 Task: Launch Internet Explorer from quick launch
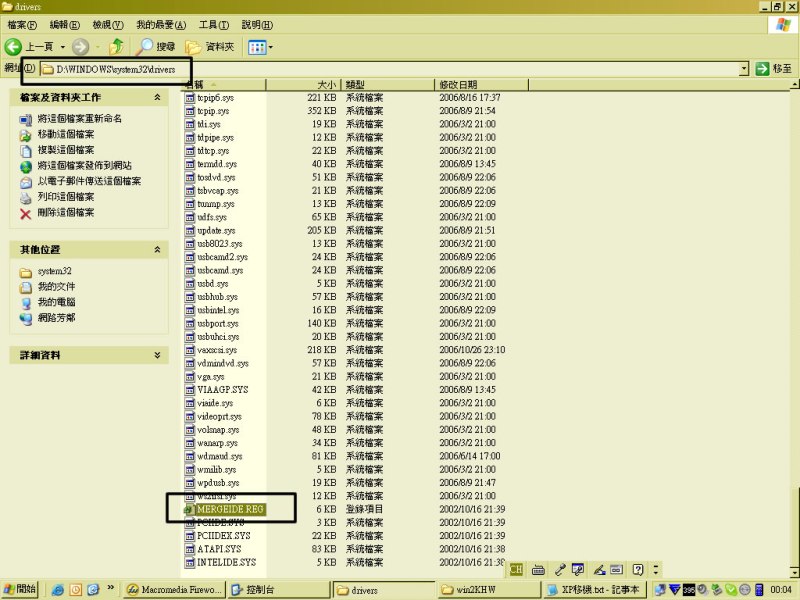pos(58,590)
